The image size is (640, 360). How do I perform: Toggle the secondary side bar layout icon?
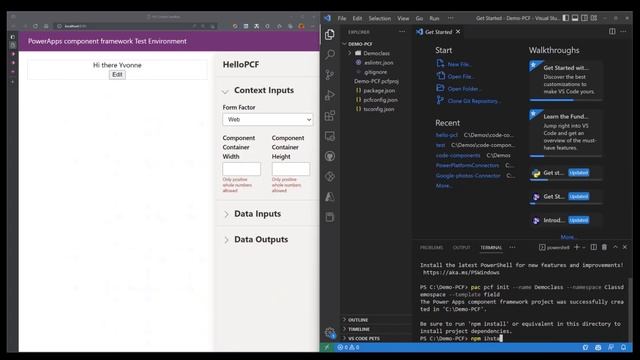[584, 18]
